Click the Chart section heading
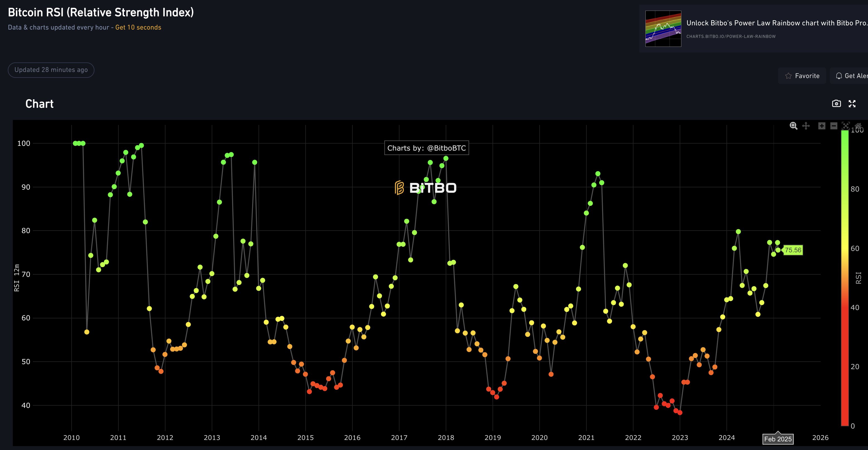The image size is (868, 450). 40,104
